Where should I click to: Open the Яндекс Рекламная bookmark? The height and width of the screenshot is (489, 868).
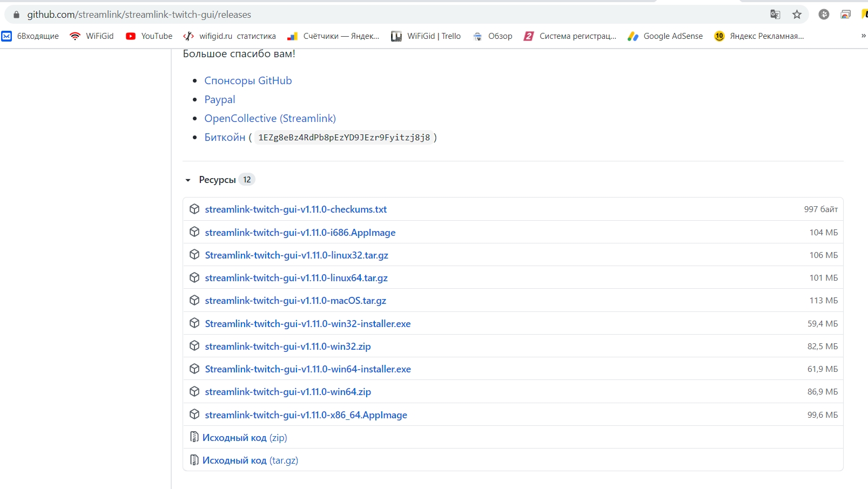[759, 36]
